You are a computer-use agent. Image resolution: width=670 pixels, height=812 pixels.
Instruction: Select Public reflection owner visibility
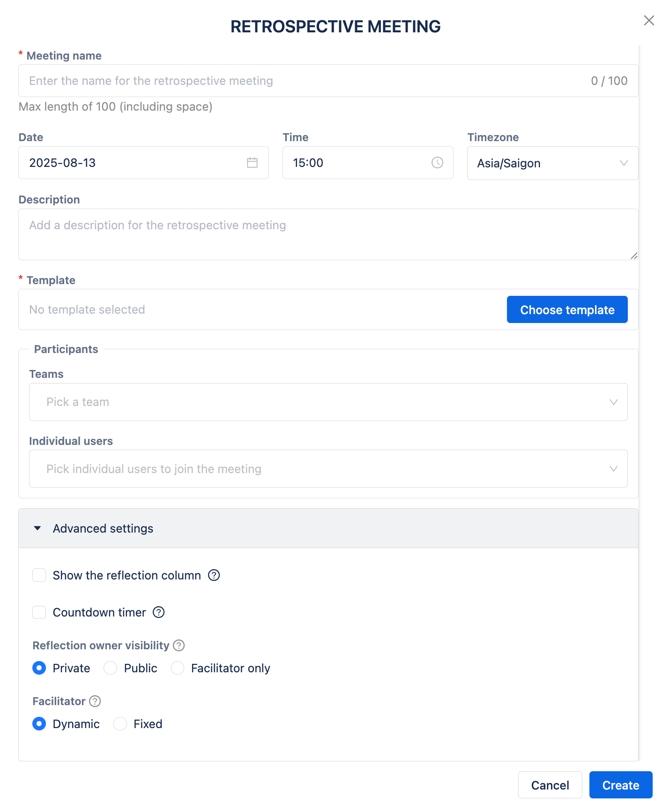(x=111, y=668)
